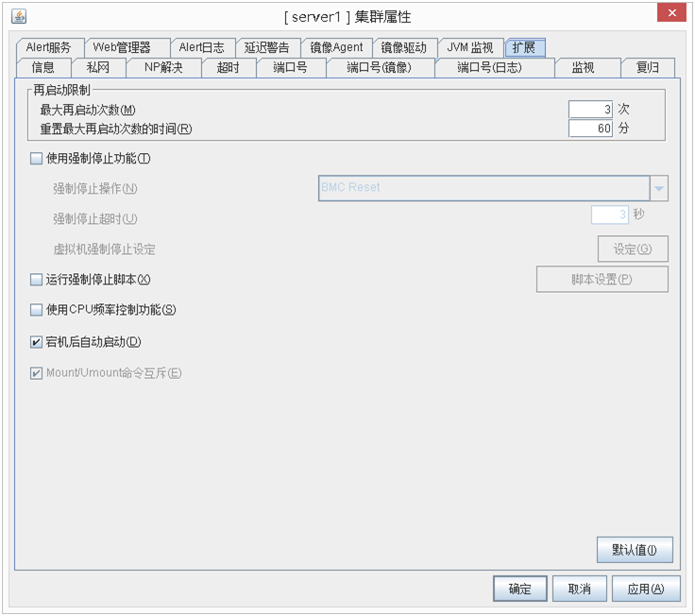This screenshot has height=616, width=695.
Task: Toggle Mount/Umount命令互斥 checkbox
Action: 36,373
